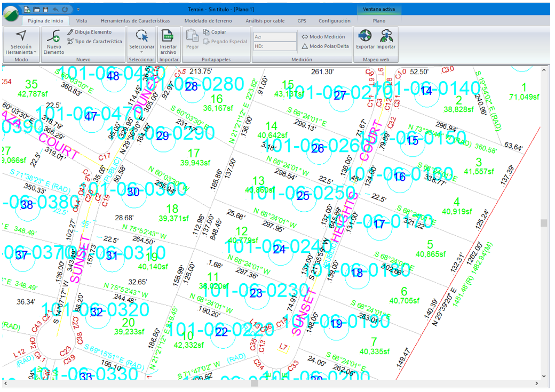Click the Exportar web map icon

pos(365,36)
